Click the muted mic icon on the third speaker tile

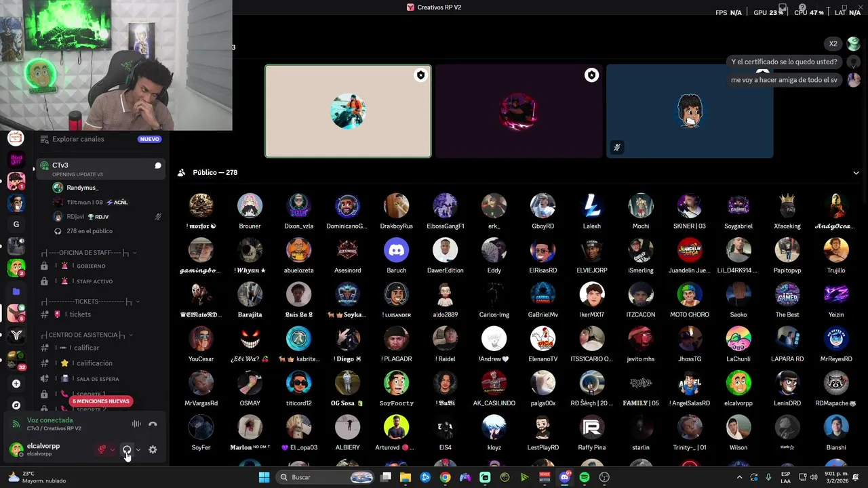click(617, 147)
